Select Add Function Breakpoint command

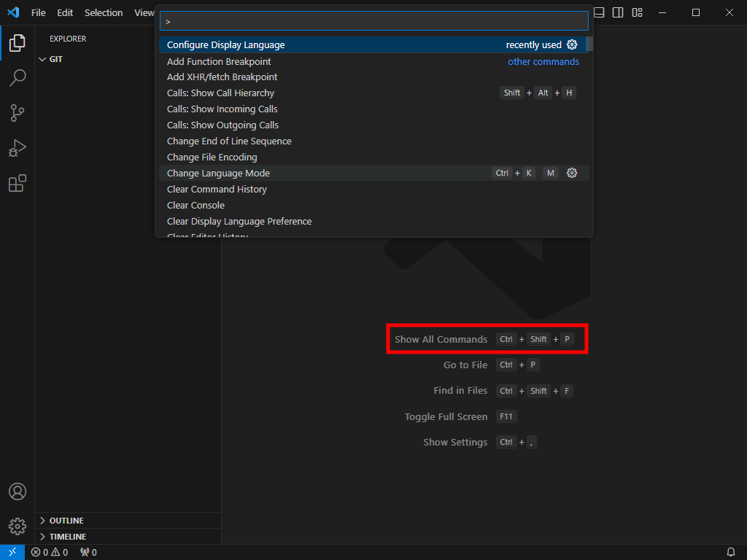[x=374, y=61]
